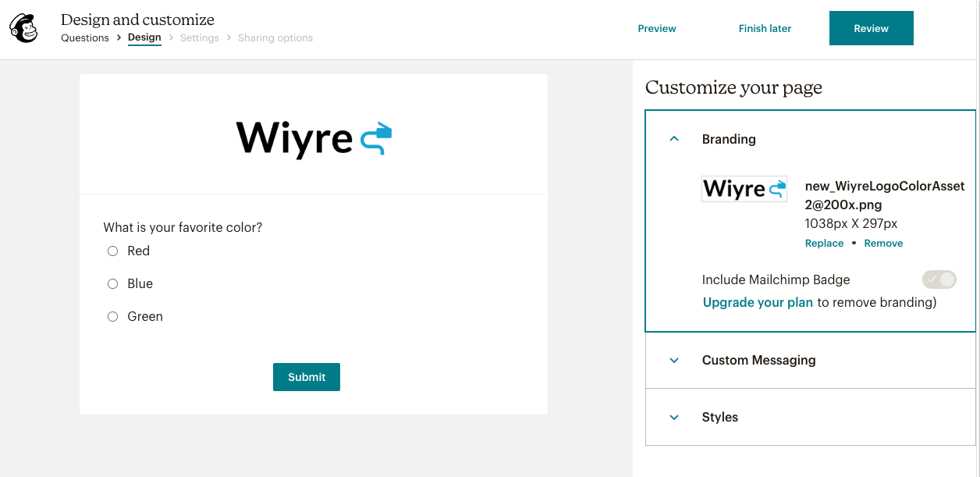Click the Preview link
This screenshot has height=477, width=980.
(657, 28)
